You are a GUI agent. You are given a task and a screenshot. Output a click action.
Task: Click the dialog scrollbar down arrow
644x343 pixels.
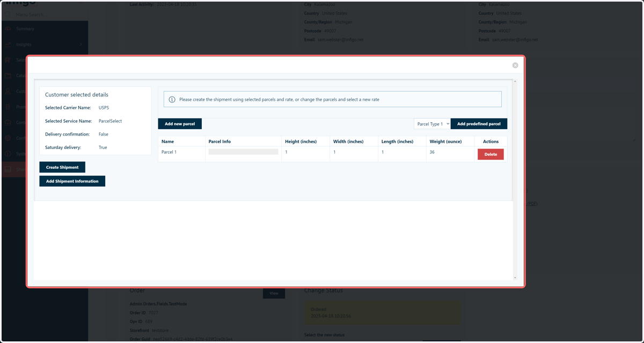coord(515,278)
